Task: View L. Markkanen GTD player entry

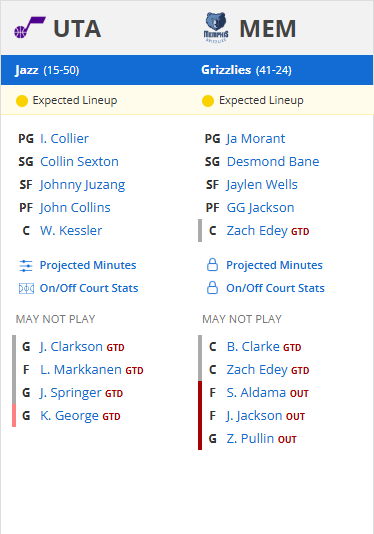Action: click(92, 370)
